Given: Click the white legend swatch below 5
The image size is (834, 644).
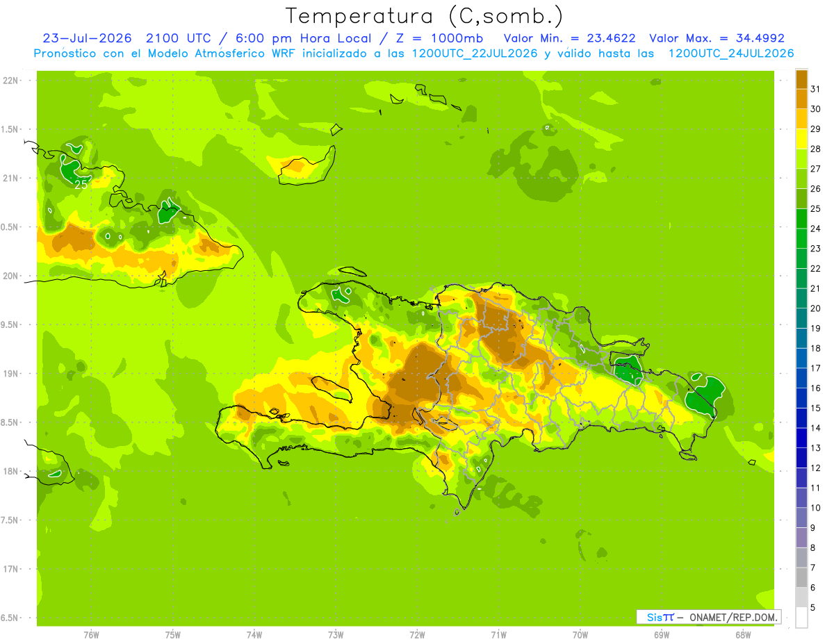Looking at the screenshot, I should pyautogui.click(x=801, y=618).
